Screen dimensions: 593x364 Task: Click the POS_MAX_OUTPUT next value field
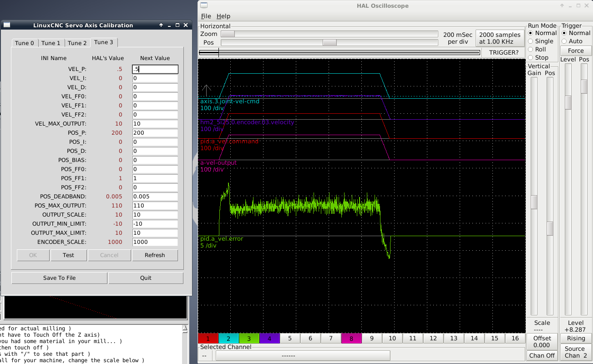coord(155,206)
